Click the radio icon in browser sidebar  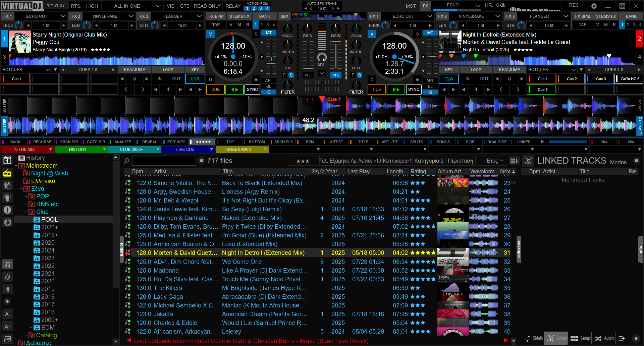click(x=7, y=173)
